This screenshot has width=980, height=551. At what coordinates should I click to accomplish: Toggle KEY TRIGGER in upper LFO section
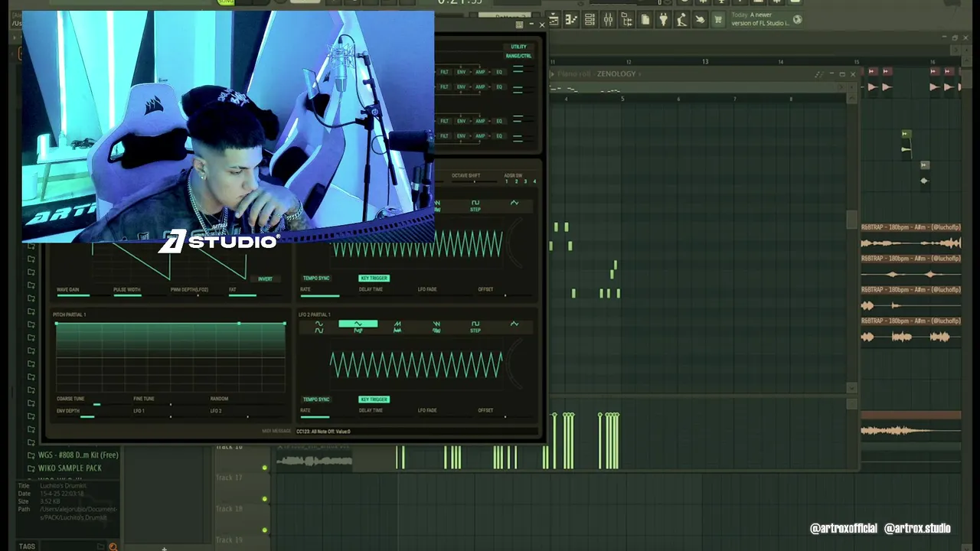click(x=374, y=279)
